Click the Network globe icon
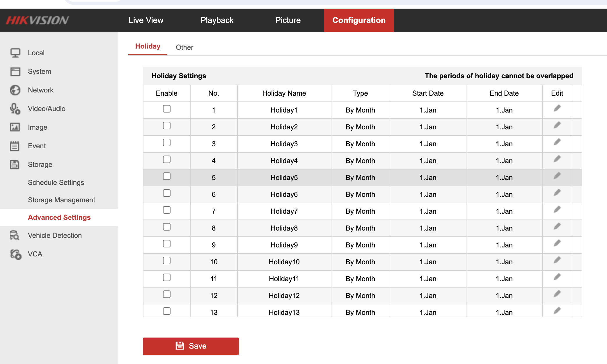This screenshot has width=607, height=364. coord(15,90)
